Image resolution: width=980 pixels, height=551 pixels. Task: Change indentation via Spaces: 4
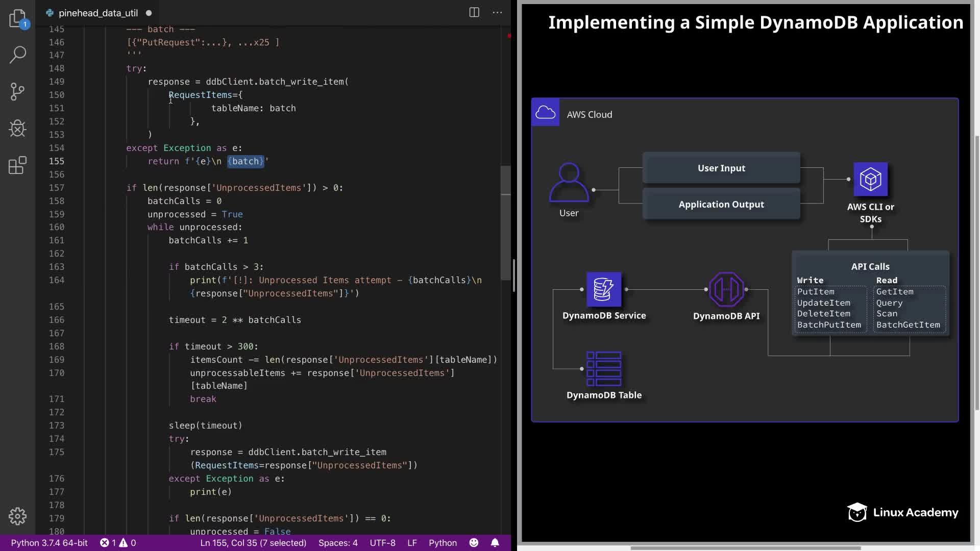(x=338, y=543)
